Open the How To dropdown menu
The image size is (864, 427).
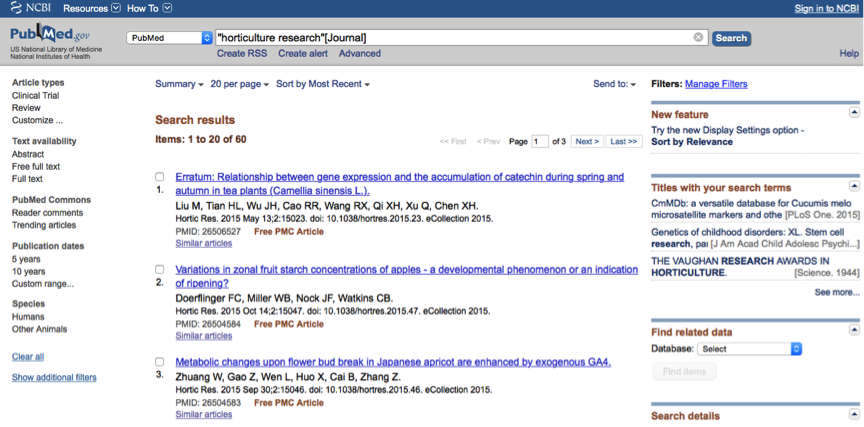click(x=149, y=8)
